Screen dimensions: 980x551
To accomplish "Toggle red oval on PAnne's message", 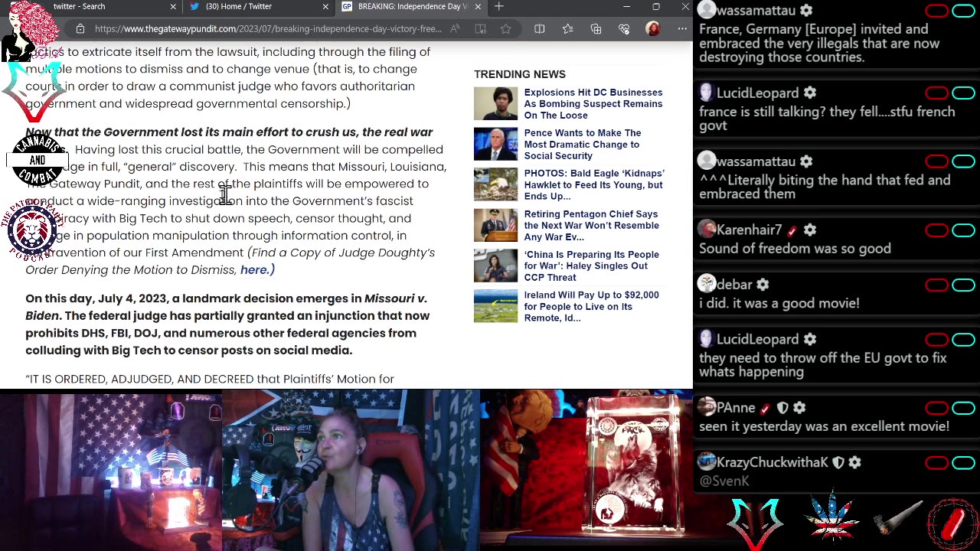I will pos(936,408).
